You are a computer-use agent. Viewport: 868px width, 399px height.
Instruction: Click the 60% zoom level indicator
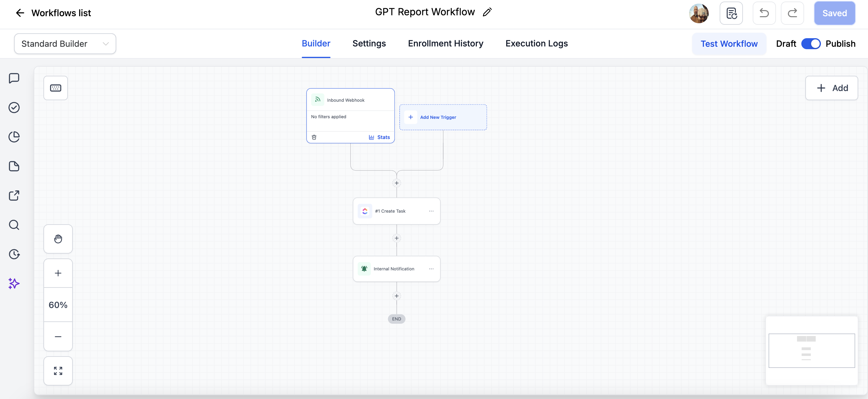58,305
